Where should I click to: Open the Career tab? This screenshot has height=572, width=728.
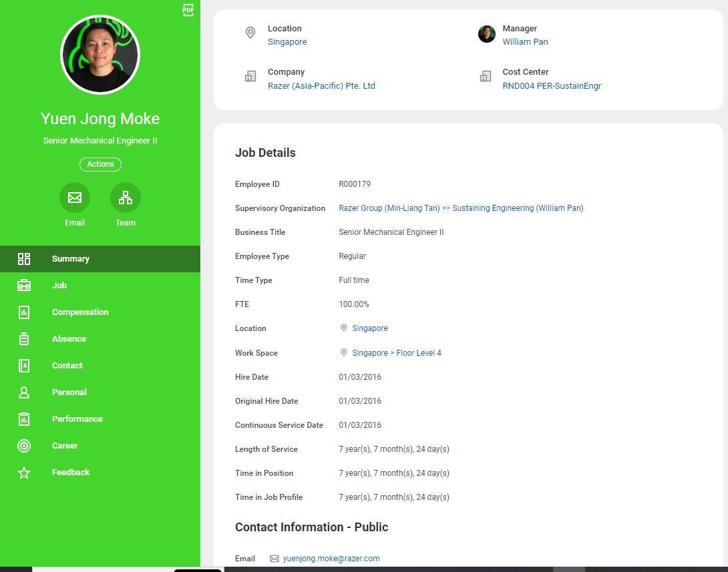(x=100, y=445)
